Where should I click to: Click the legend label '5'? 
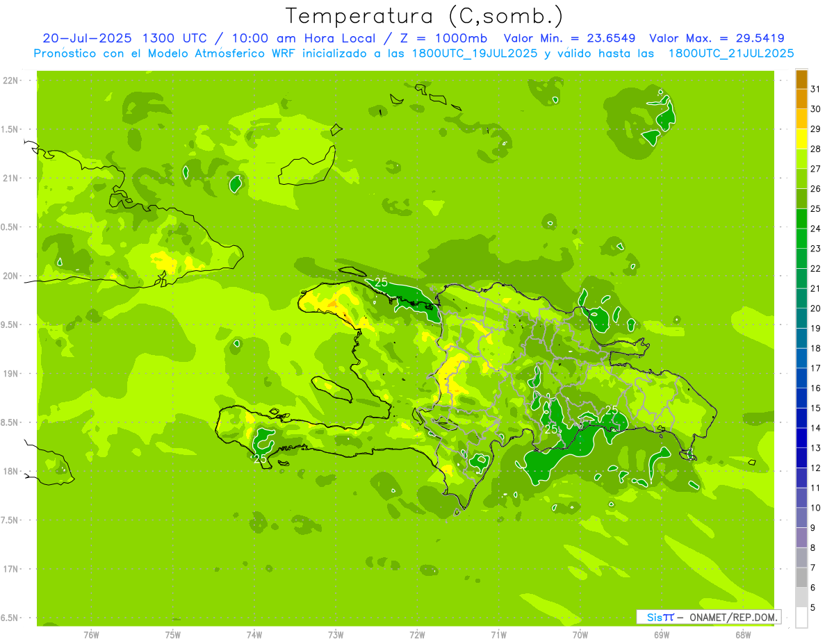click(813, 608)
